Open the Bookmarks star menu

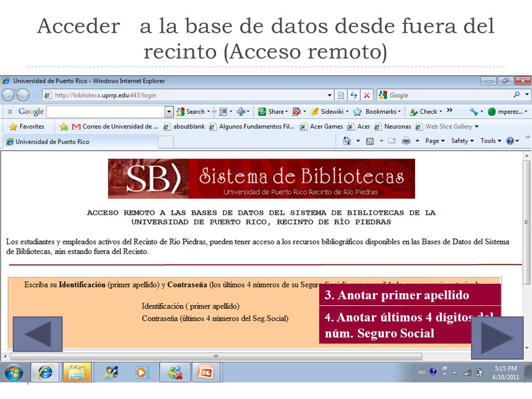click(x=377, y=111)
